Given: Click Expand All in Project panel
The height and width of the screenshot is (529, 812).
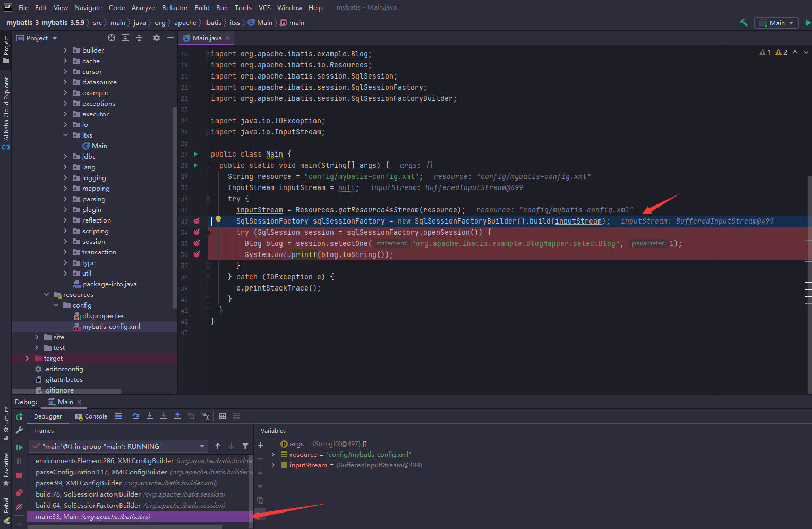Looking at the screenshot, I should (125, 38).
